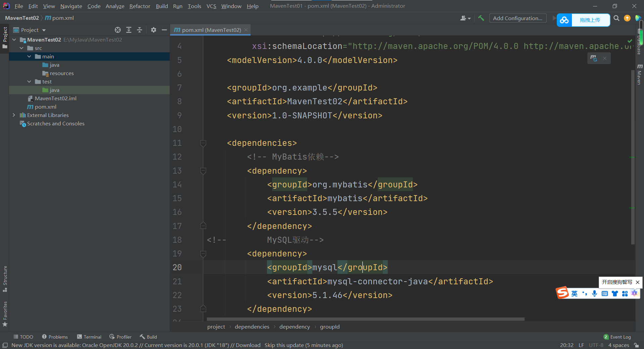Click dependencies in breadcrumb bar

coord(252,327)
